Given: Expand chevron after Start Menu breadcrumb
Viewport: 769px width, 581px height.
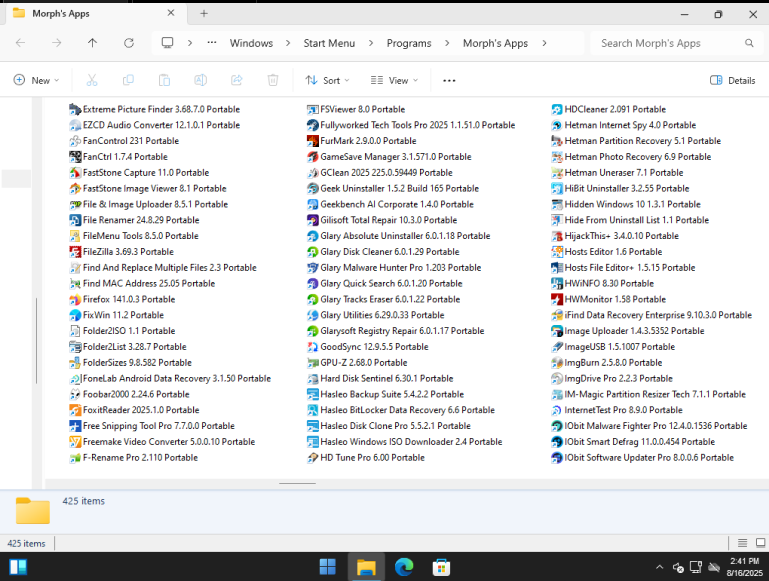Looking at the screenshot, I should [x=371, y=43].
